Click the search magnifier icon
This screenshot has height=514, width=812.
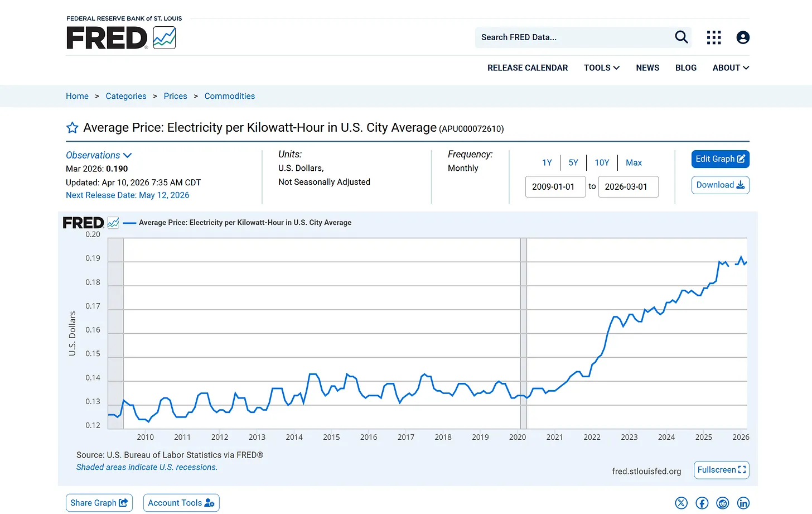tap(681, 37)
